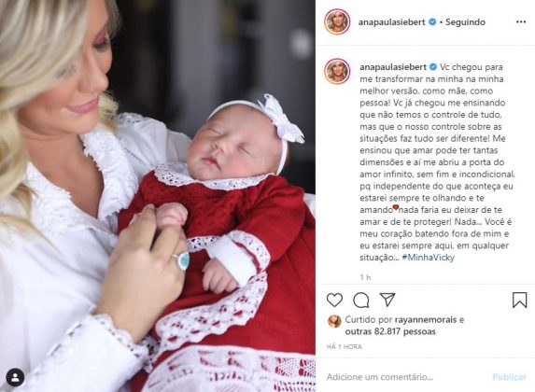
Task: Open rayannemorais profile from likes
Action: coord(426,320)
